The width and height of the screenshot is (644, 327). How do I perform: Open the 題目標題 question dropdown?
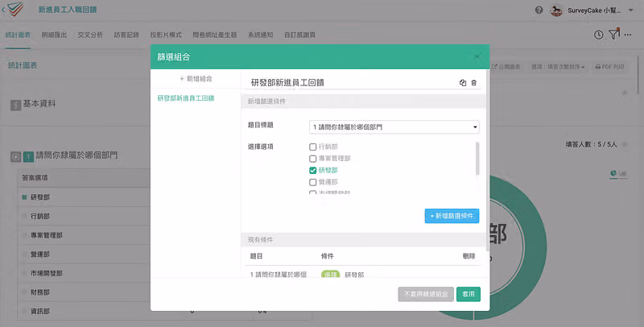coord(394,127)
